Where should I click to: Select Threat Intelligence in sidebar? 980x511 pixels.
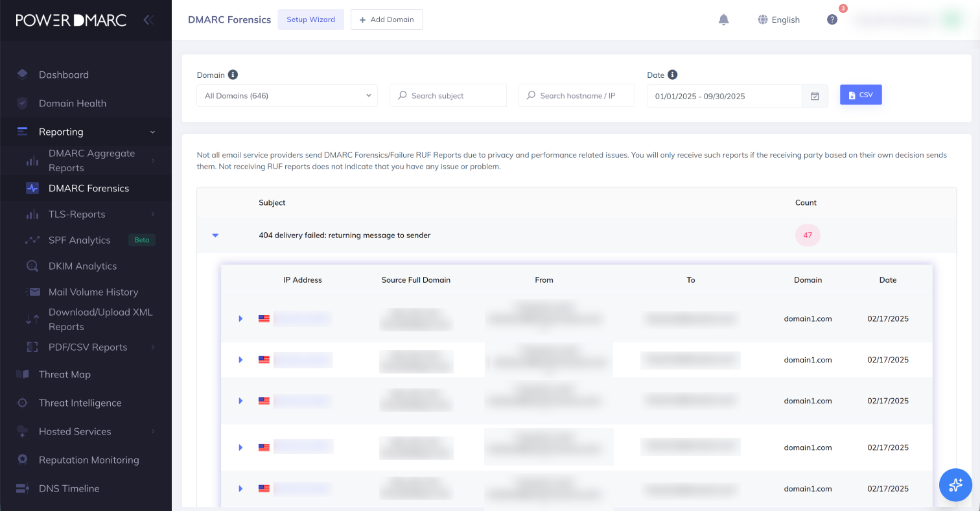point(80,403)
